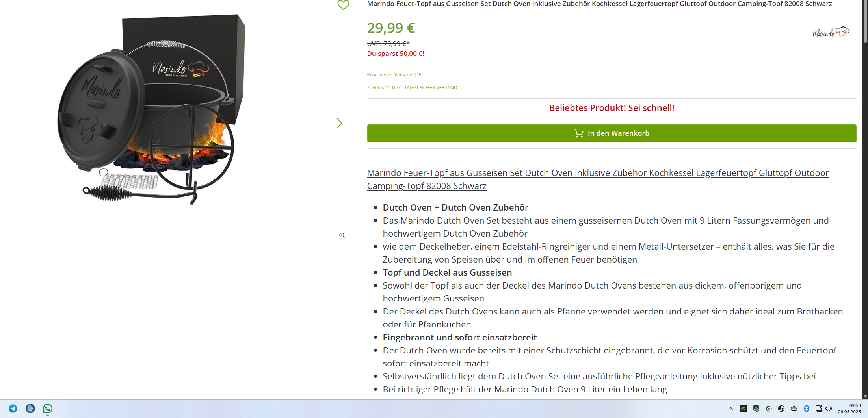Open volume speaker tray icon

pyautogui.click(x=829, y=409)
